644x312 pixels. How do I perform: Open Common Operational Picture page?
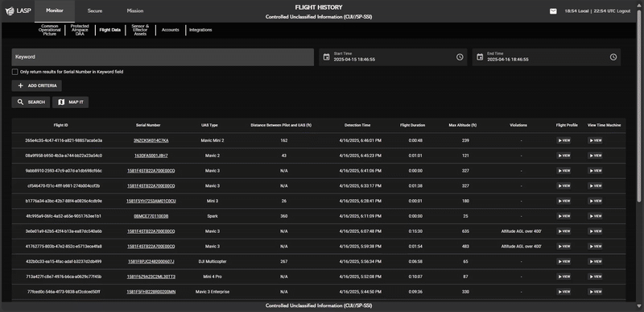pyautogui.click(x=50, y=30)
